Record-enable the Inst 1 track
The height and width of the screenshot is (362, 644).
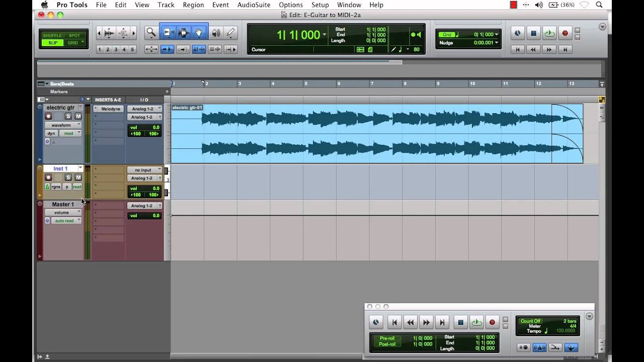coord(49,177)
